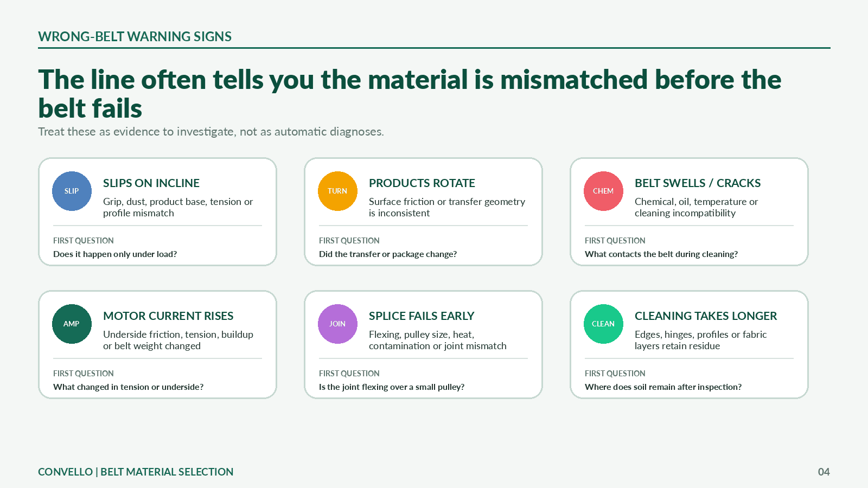
Task: Click FIRST QUESTION label in CLEANING TAKES LONGER card
Action: [615, 374]
